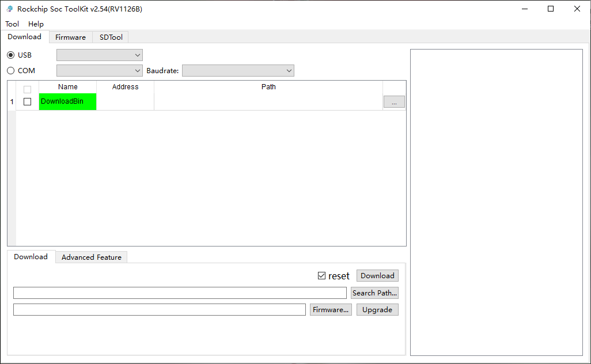Expand the USB device dropdown
The image size is (591, 364).
tap(100, 55)
